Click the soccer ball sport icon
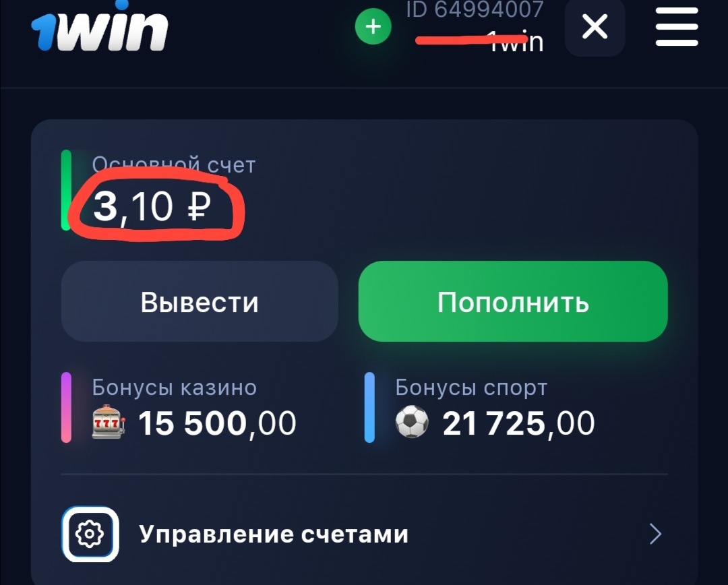 tap(412, 422)
